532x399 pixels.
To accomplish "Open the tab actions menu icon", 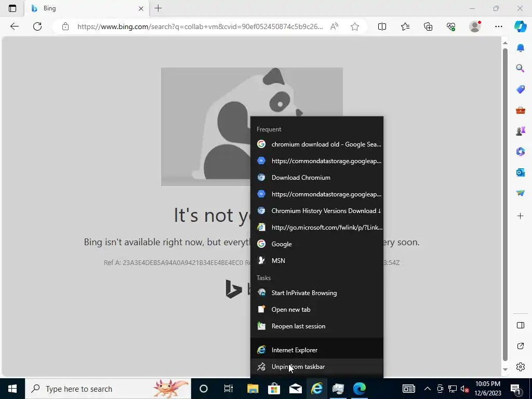I will click(12, 8).
